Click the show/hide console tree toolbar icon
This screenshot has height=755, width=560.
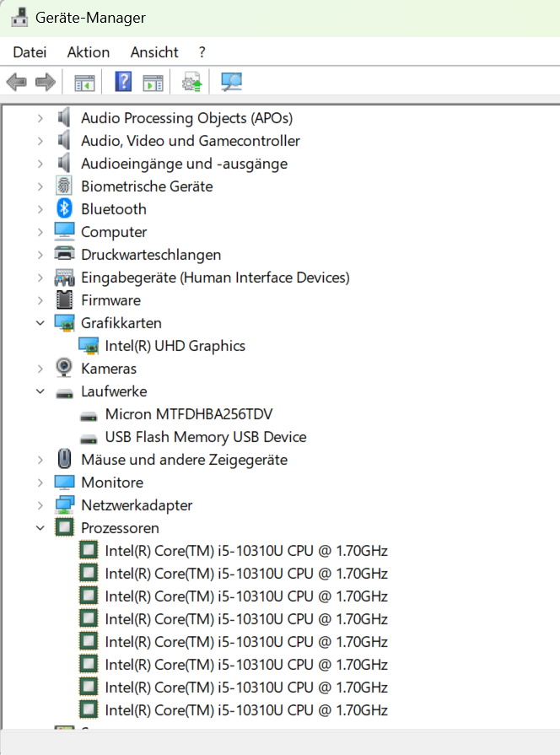[x=84, y=83]
